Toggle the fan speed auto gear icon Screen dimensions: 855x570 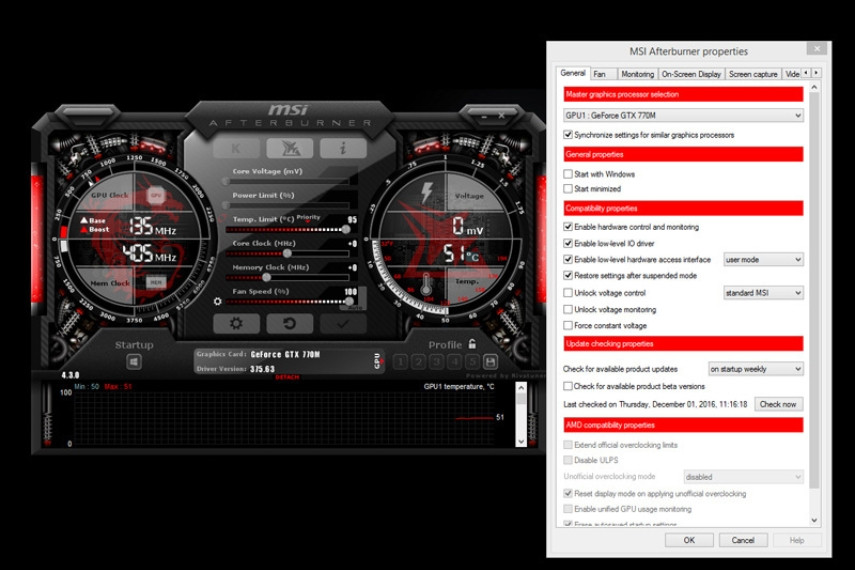tap(218, 301)
